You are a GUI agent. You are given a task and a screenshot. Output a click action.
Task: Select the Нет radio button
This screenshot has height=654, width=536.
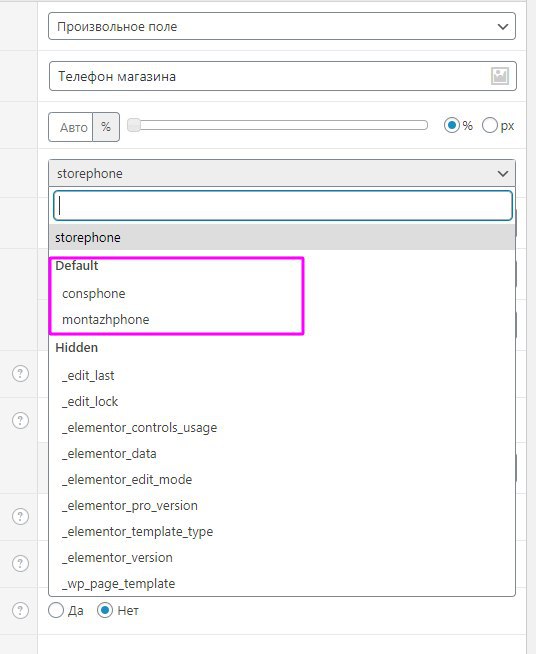coord(105,610)
